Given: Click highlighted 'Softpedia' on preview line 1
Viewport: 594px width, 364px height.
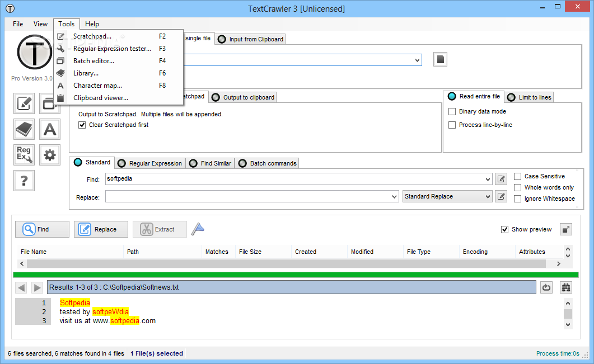Looking at the screenshot, I should [x=74, y=302].
